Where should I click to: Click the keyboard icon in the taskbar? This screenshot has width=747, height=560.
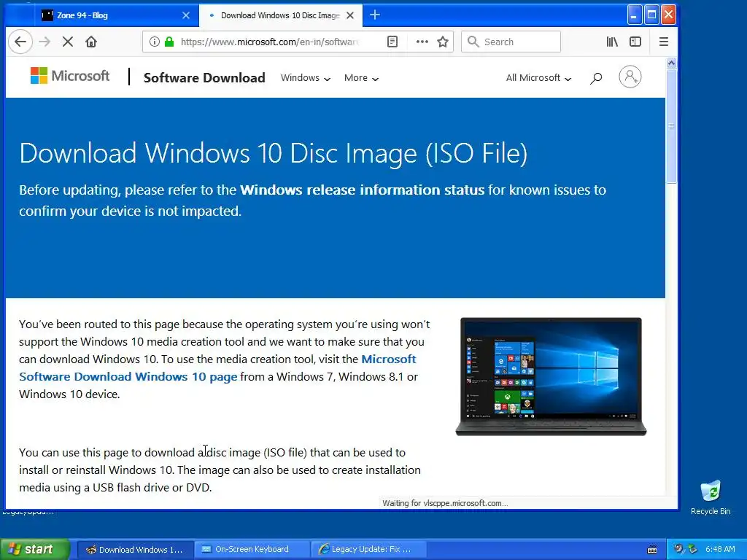652,550
